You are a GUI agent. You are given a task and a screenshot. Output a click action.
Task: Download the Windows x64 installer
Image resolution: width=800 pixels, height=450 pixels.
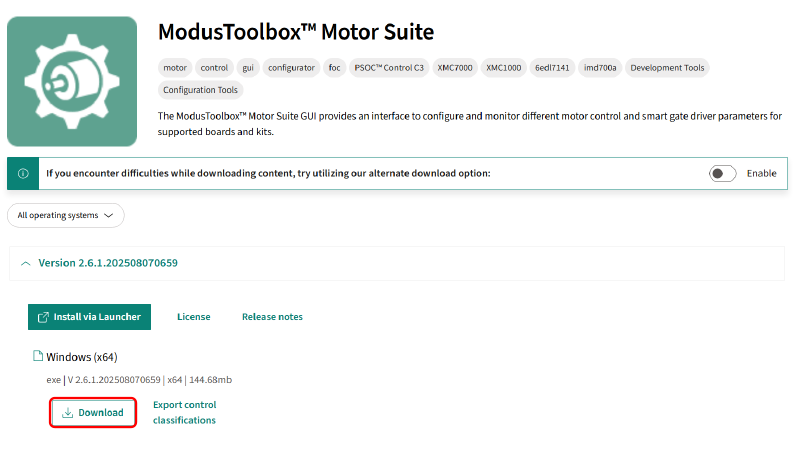[x=93, y=412]
